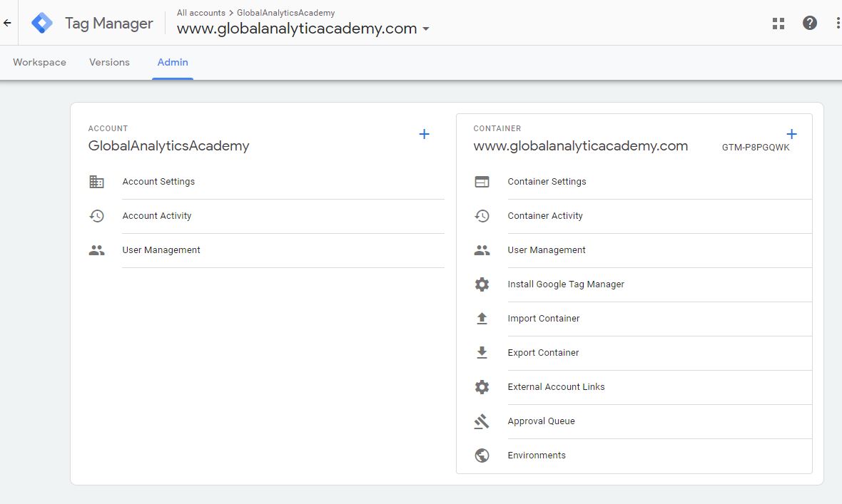Open External Account Links
The height and width of the screenshot is (504, 842).
556,387
